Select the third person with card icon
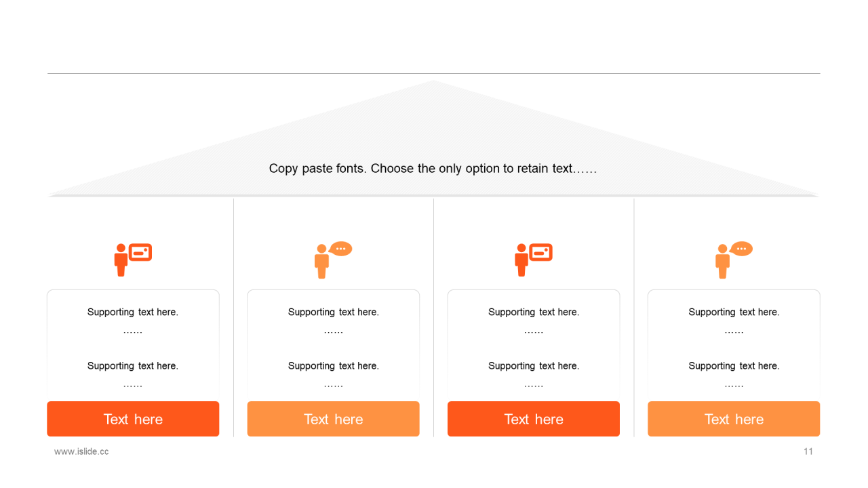The width and height of the screenshot is (868, 488). tap(534, 260)
